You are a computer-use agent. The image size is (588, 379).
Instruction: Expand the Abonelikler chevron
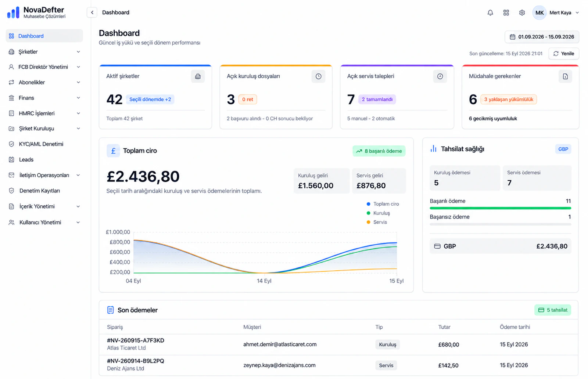point(78,82)
